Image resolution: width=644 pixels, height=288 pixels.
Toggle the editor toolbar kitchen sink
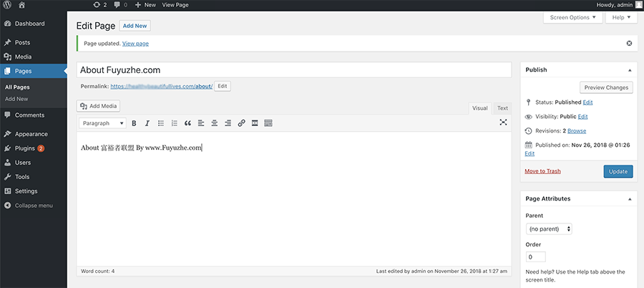click(268, 123)
